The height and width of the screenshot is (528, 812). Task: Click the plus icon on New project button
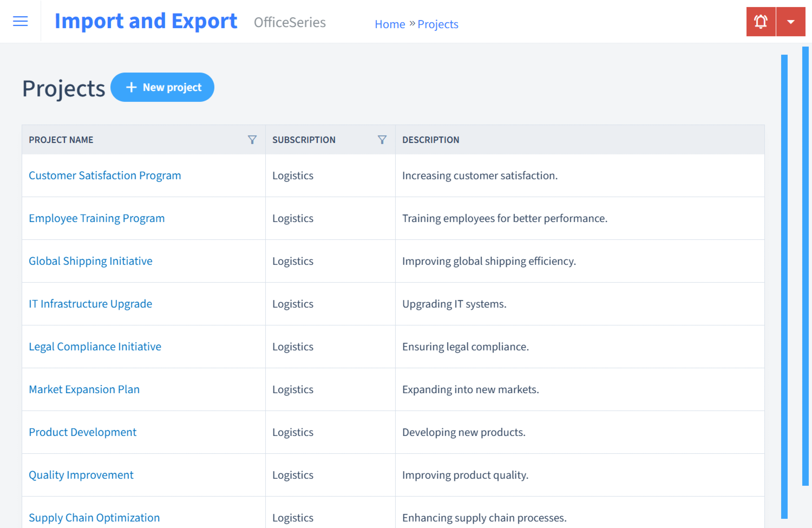(x=132, y=87)
